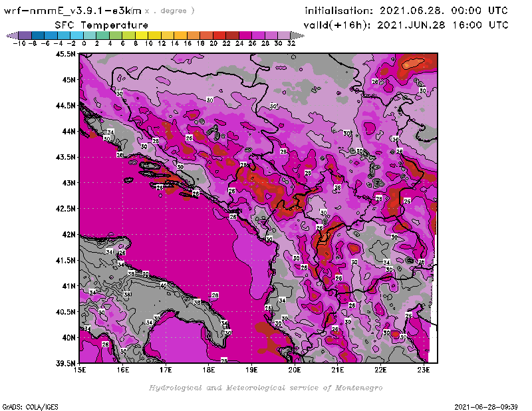Select the legend value 0

pos(84,43)
